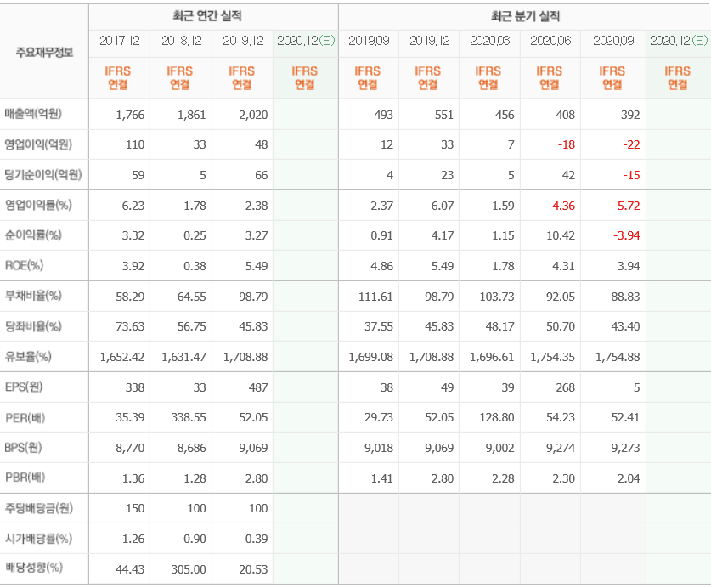Viewport: 711px width, 588px height.
Task: Click the red -18 operating profit value
Action: point(567,144)
